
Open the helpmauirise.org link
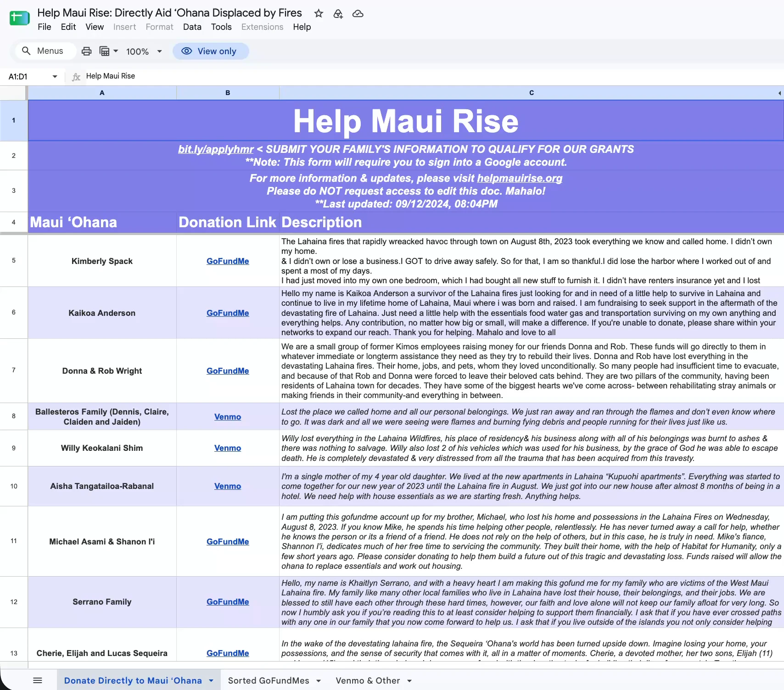tap(520, 178)
